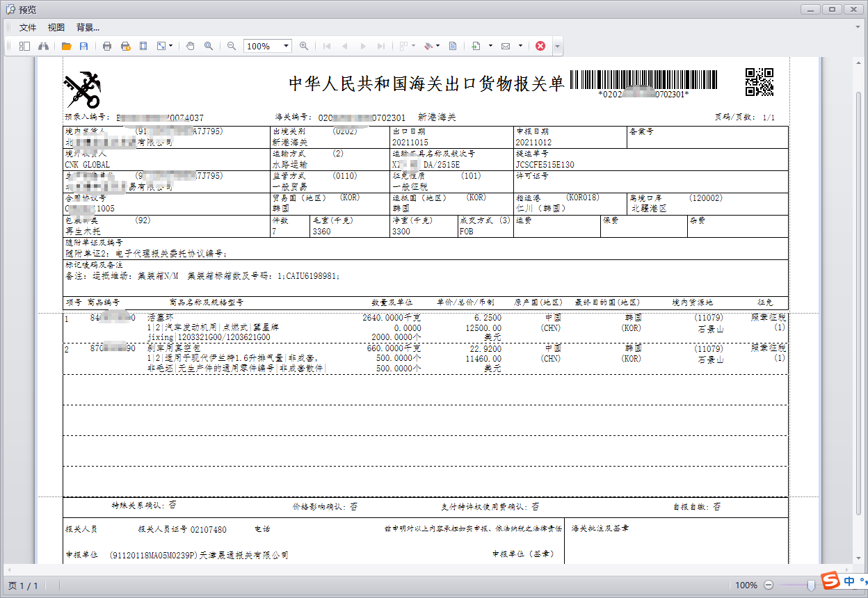Click the Sogou input method icon
Image resolution: width=868 pixels, height=598 pixels.
(828, 581)
